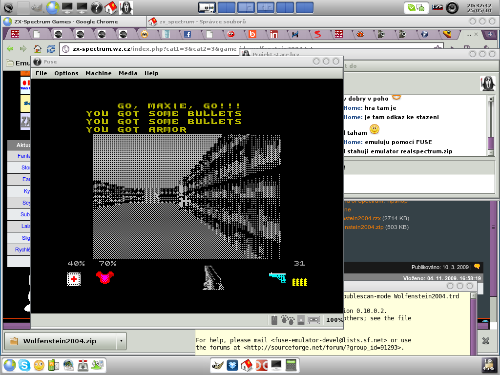Open the File menu in Fuse
This screenshot has width=500, height=375.
[x=41, y=73]
